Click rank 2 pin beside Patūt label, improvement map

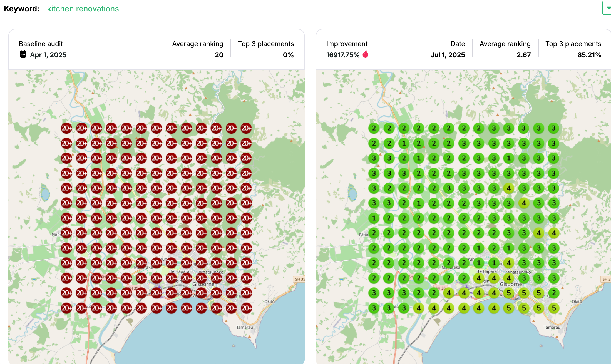[x=374, y=233]
